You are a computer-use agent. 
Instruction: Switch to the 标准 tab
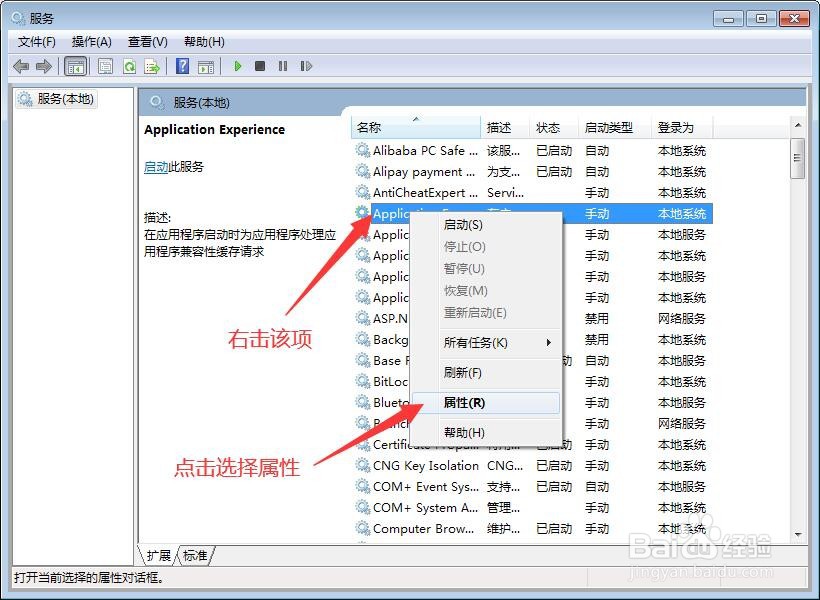pos(193,554)
